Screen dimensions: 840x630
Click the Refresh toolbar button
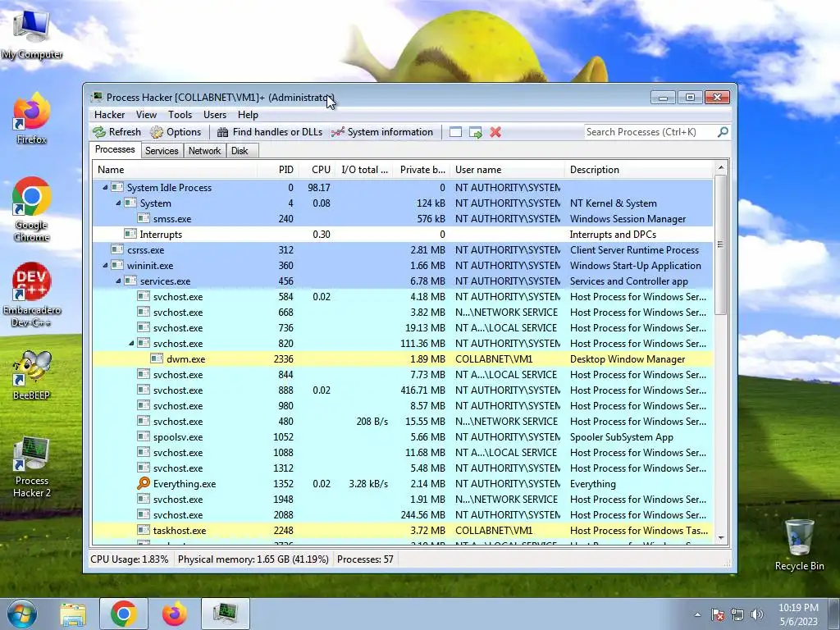click(116, 132)
